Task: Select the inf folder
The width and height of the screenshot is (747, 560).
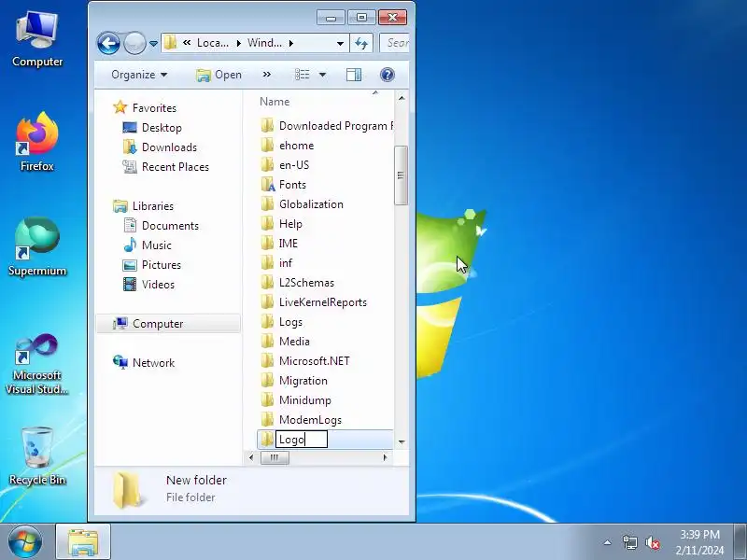Action: (276, 263)
